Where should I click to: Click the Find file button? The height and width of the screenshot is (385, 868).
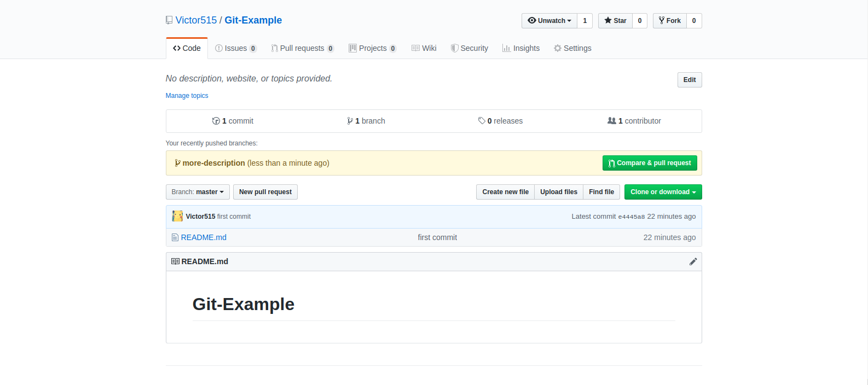coord(601,192)
